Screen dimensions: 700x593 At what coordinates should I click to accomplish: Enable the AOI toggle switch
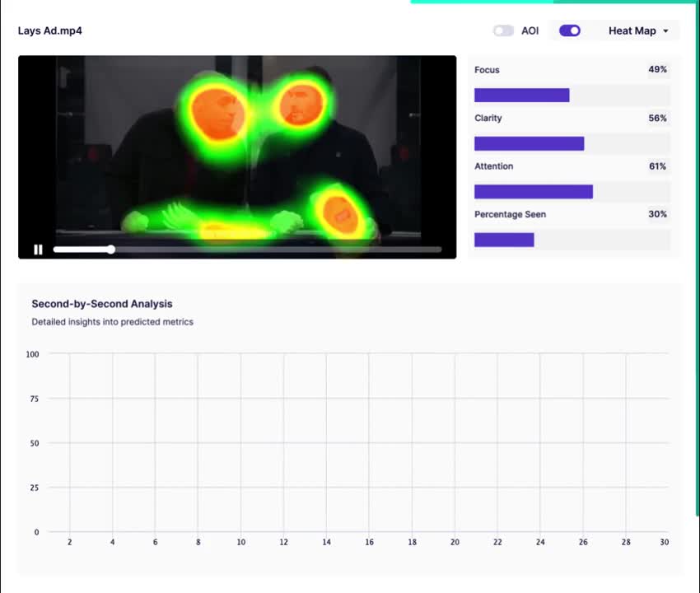[x=503, y=30]
